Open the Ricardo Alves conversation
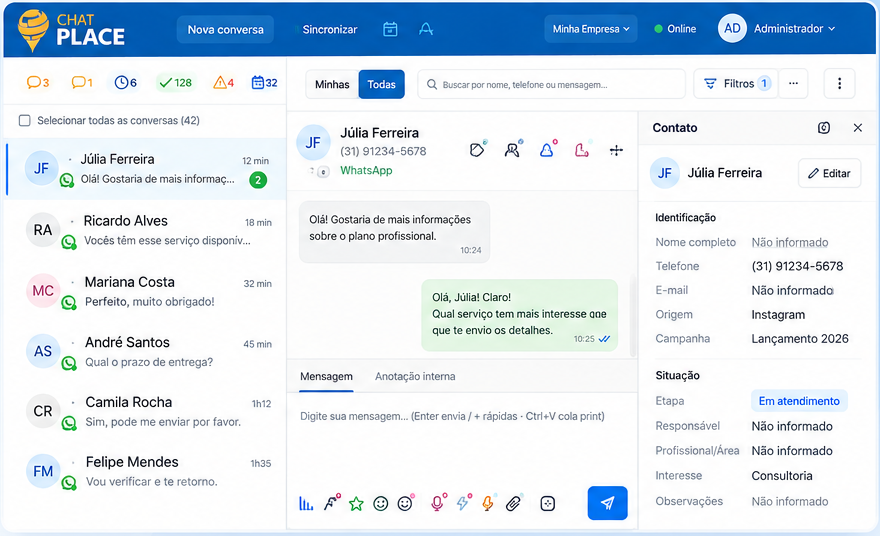Image resolution: width=880 pixels, height=536 pixels. (x=146, y=230)
